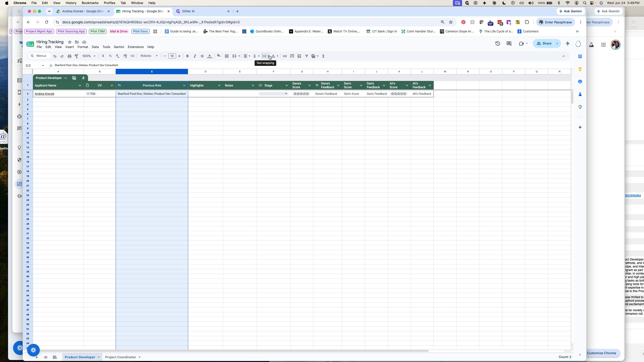Click the Print icon
Image resolution: width=644 pixels, height=362 pixels.
pos(69,56)
